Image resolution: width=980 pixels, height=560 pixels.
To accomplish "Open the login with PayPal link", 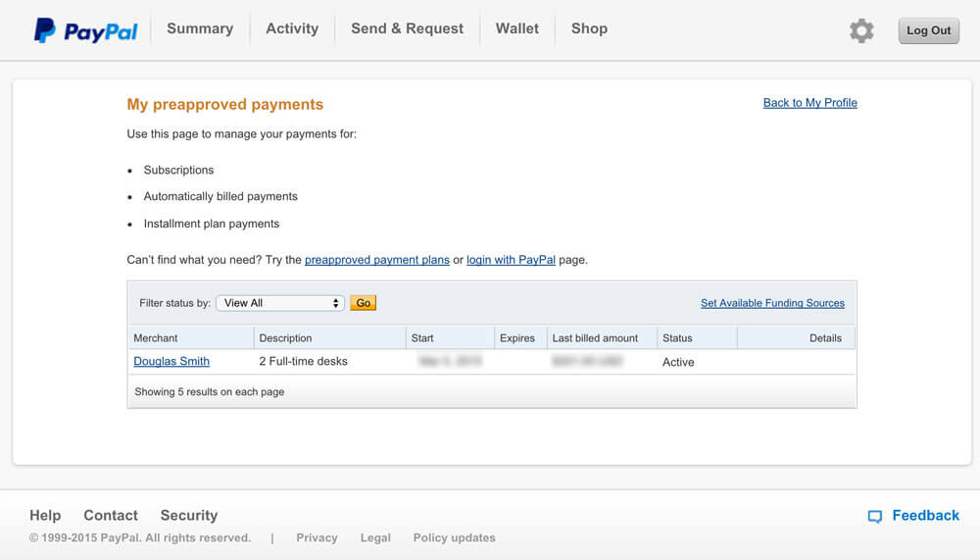I will pos(511,260).
